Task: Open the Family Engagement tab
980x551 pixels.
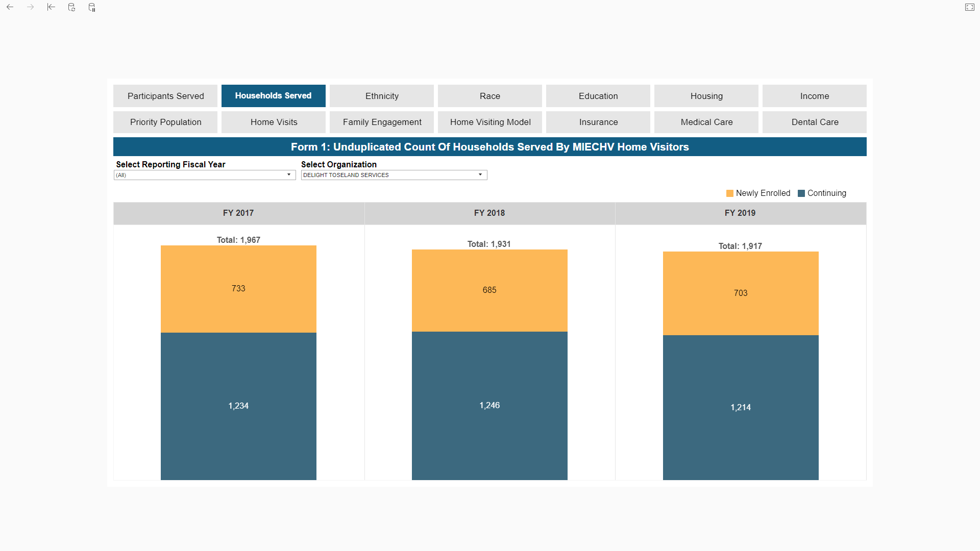Action: coord(382,122)
